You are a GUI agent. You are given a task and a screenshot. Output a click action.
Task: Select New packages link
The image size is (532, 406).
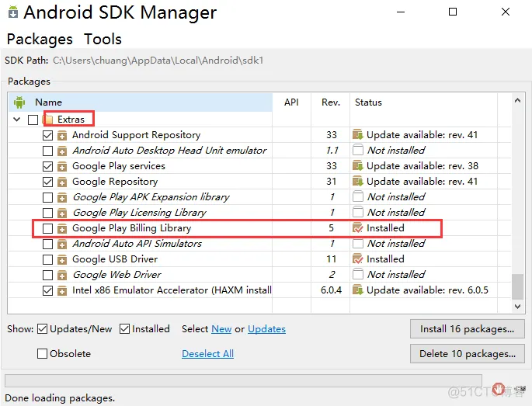click(x=221, y=329)
